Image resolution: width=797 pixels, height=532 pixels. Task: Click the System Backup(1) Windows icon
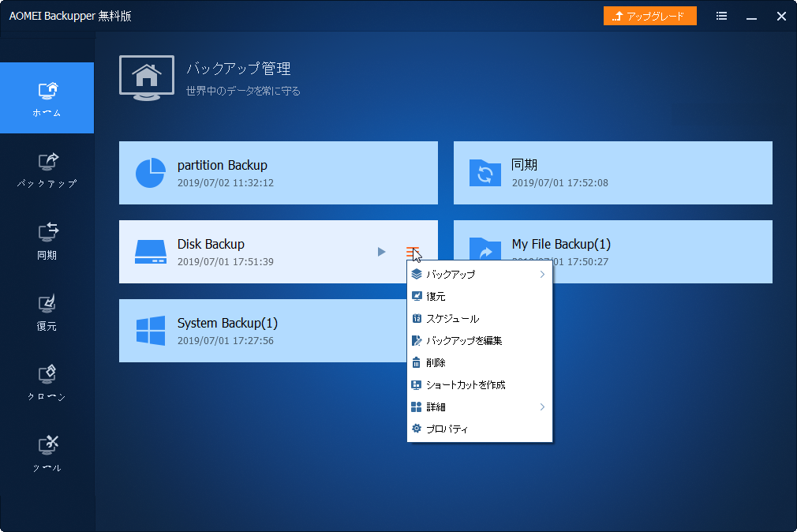point(151,331)
